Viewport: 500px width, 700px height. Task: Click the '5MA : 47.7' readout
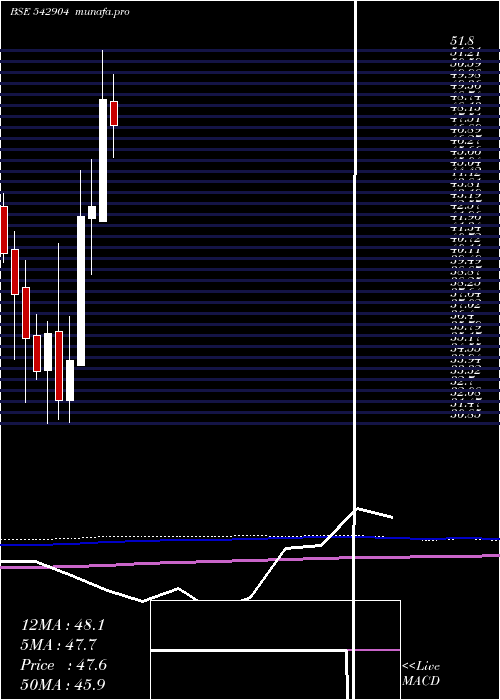tap(58, 645)
